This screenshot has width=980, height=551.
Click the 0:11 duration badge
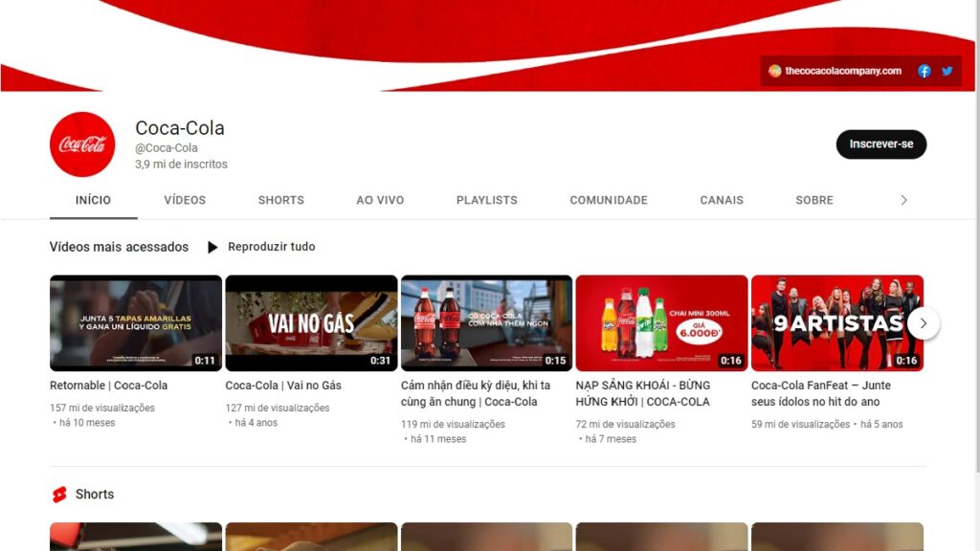point(205,361)
